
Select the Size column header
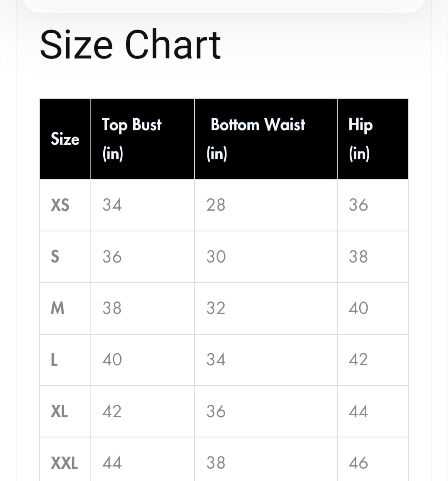(x=65, y=139)
